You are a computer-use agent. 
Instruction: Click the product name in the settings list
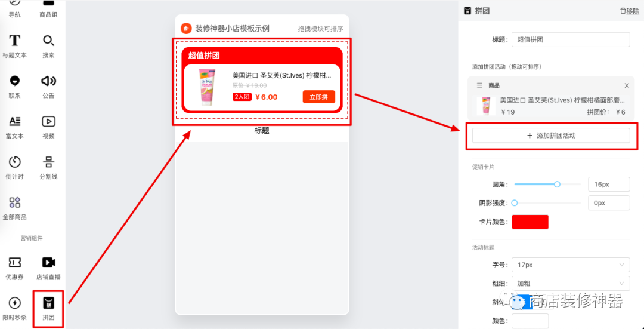563,100
